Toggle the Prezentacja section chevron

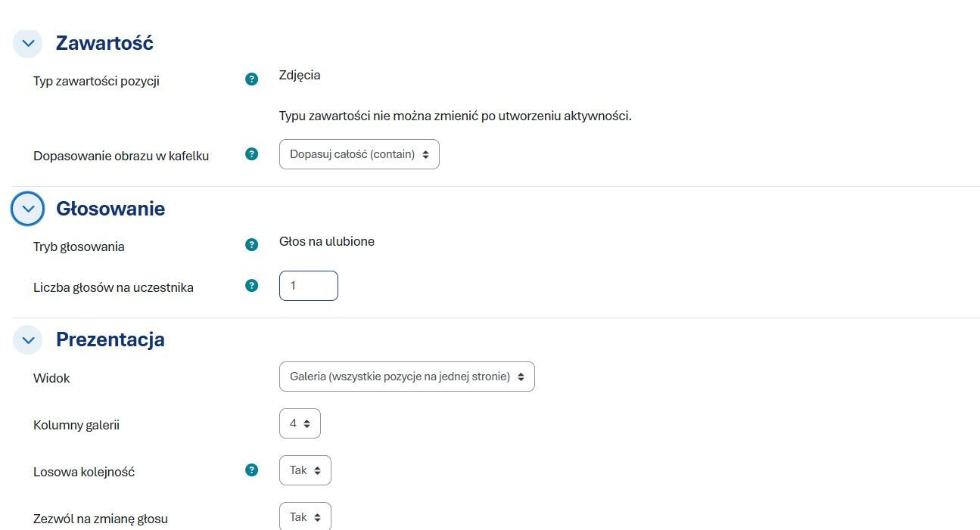tap(27, 339)
